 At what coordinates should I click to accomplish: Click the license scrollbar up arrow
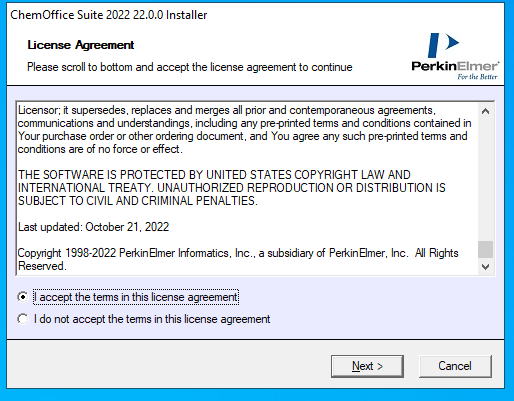[485, 111]
